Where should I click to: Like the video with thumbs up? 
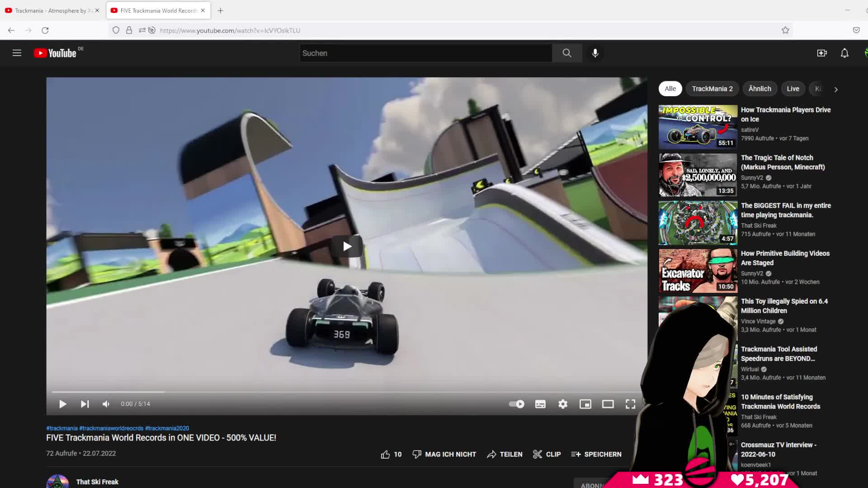[391, 454]
